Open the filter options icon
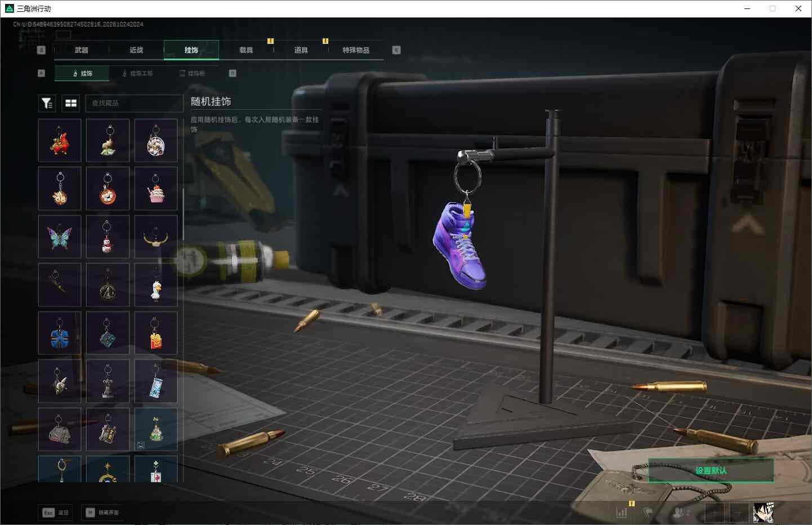 point(47,103)
